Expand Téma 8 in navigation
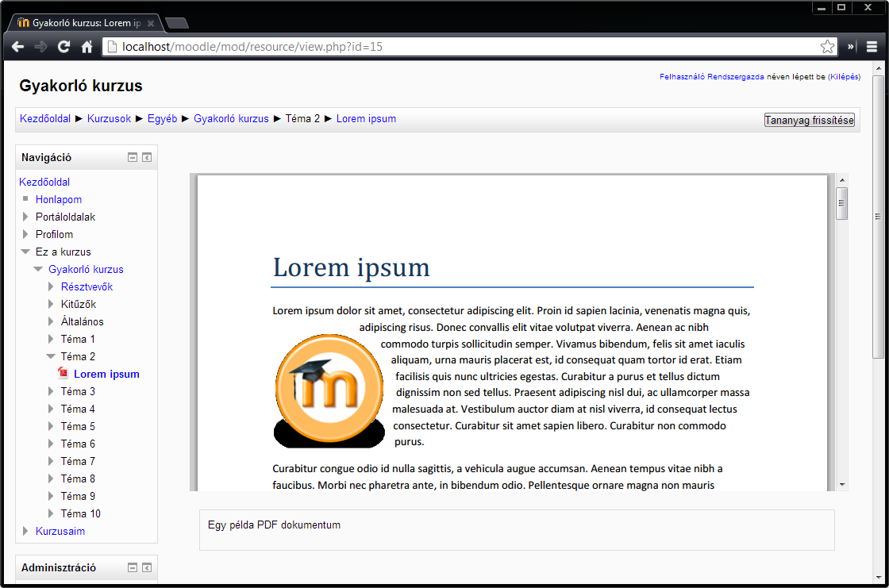 (x=51, y=479)
